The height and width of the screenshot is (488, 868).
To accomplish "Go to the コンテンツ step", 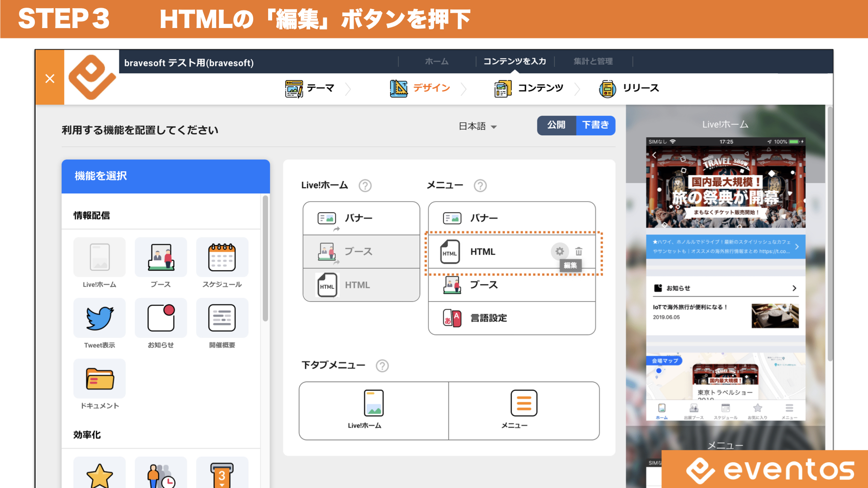I will (529, 89).
